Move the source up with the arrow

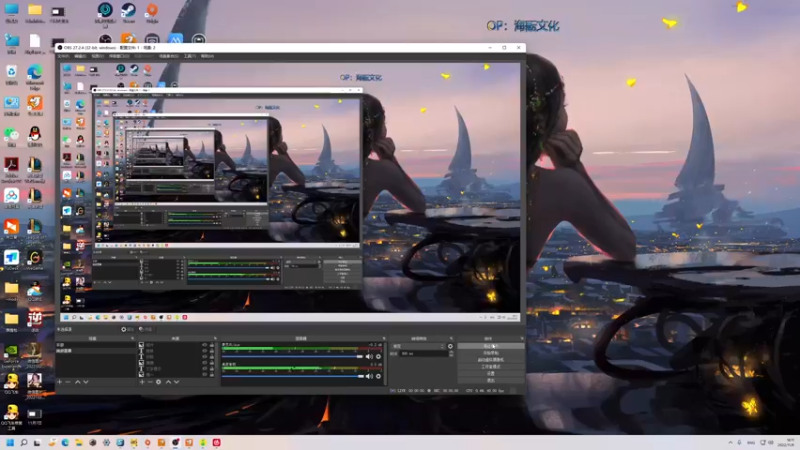[168, 382]
